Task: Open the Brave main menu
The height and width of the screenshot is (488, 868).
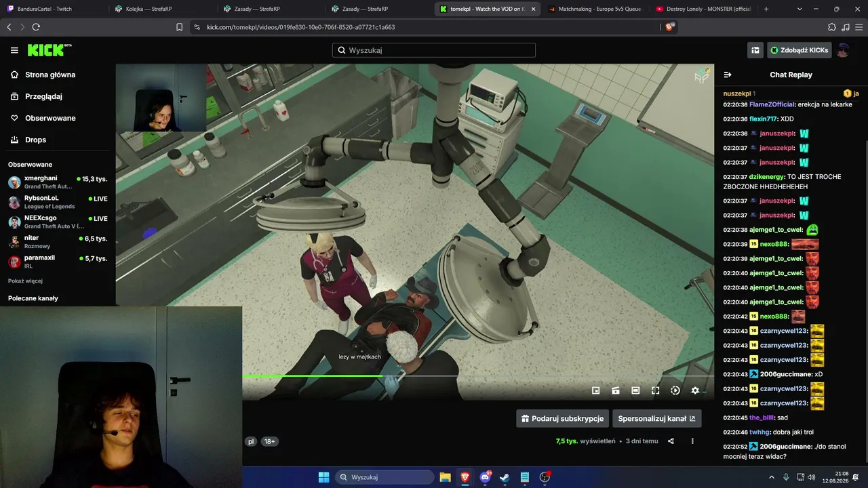Action: point(858,27)
